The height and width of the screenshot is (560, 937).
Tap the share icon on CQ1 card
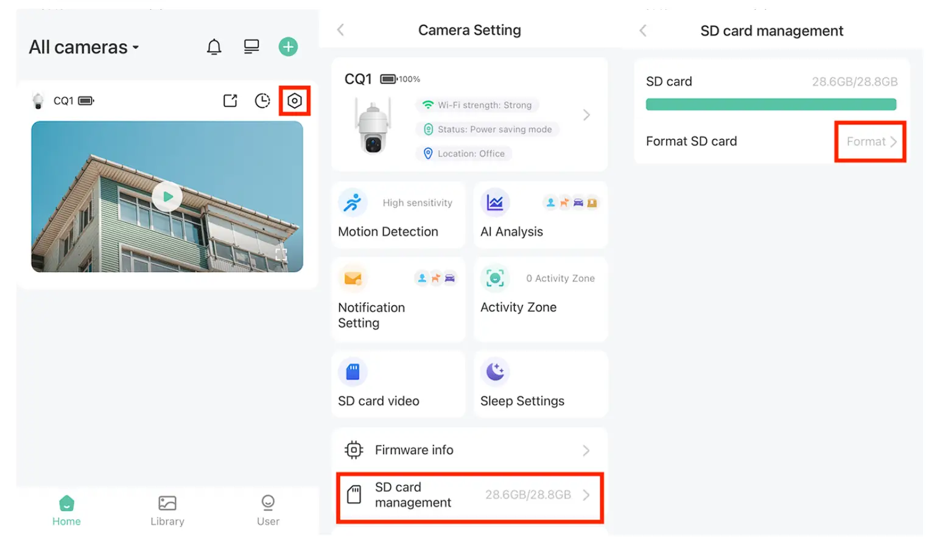pos(230,101)
